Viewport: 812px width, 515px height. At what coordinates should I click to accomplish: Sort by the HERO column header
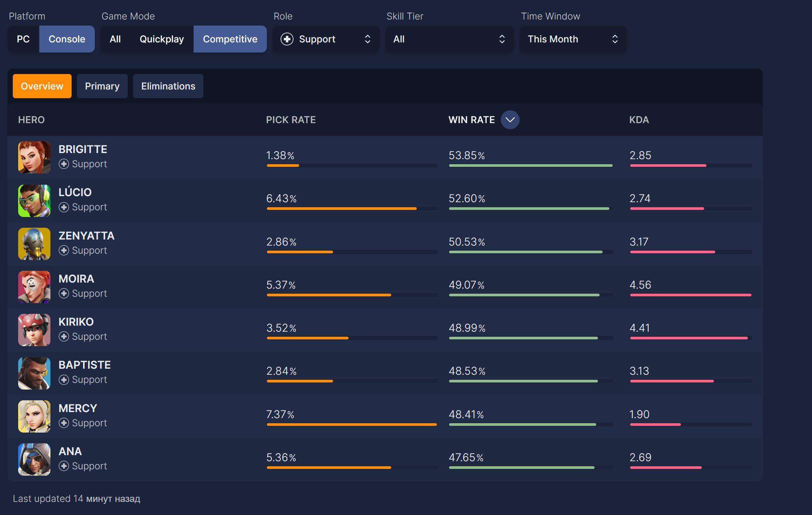coord(31,120)
